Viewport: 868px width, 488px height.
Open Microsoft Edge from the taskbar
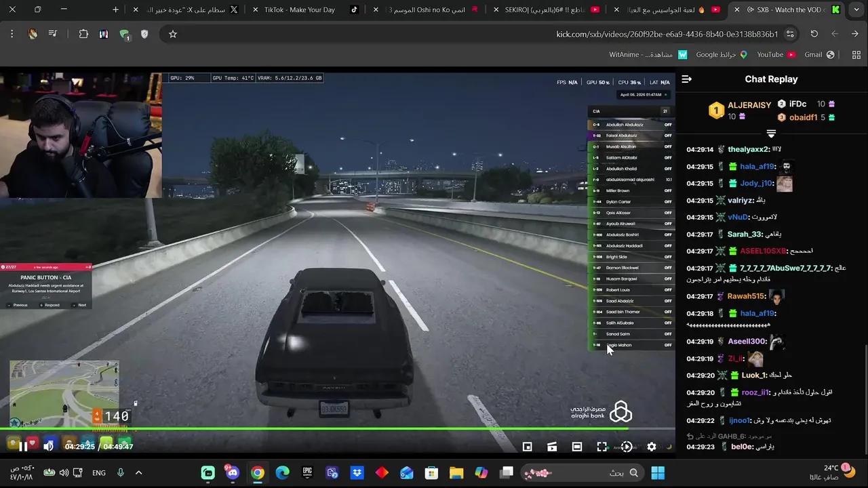click(283, 472)
